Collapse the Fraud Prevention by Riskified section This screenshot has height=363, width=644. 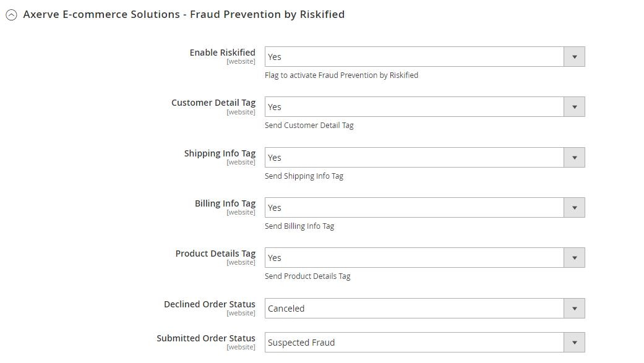click(11, 15)
